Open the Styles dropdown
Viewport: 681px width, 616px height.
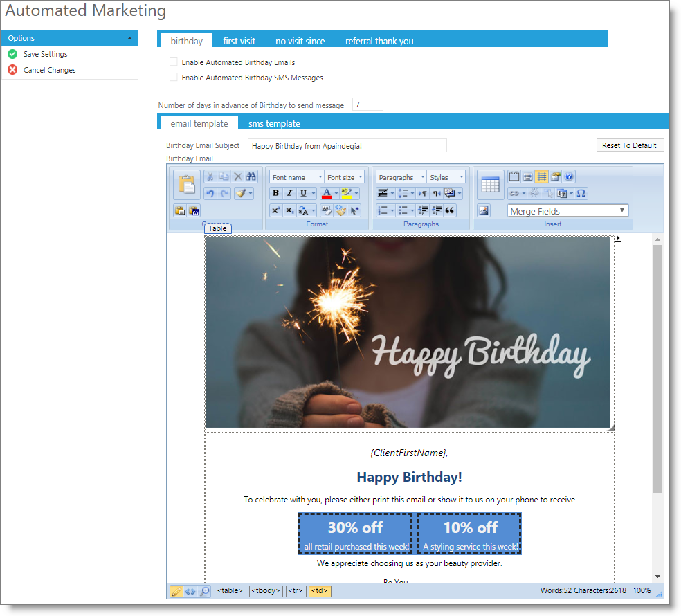pos(446,177)
